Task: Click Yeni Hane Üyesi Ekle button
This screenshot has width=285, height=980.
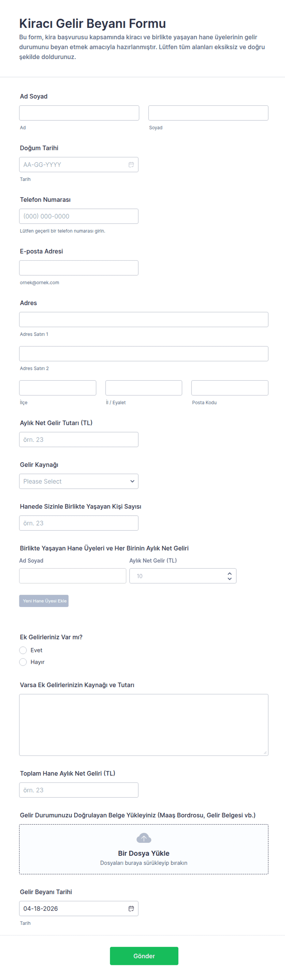Action: click(x=44, y=601)
